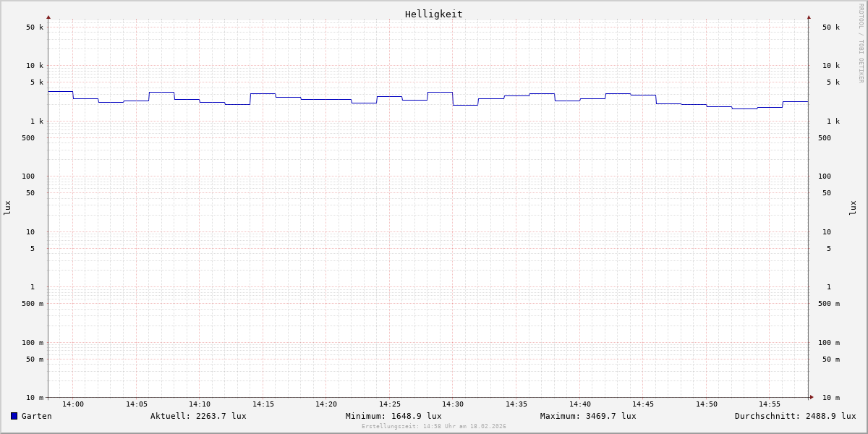Click the rotated lux label on right axis
This screenshot has height=434, width=868.
pos(853,208)
